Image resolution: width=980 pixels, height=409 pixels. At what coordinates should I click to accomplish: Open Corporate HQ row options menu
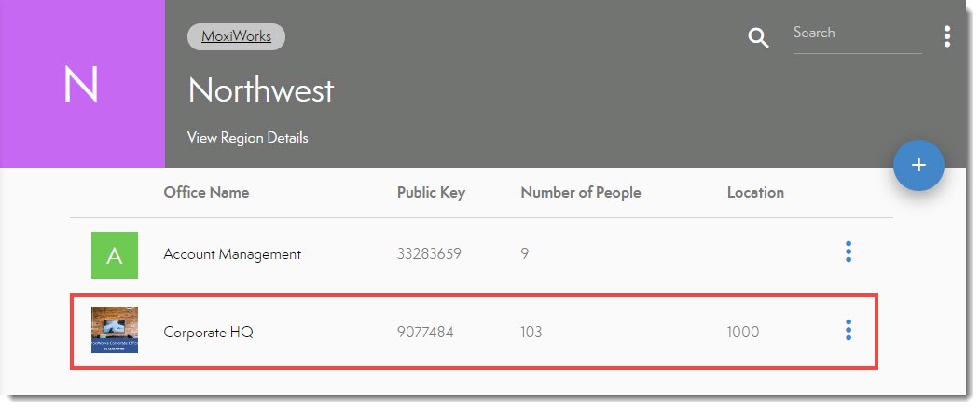848,330
